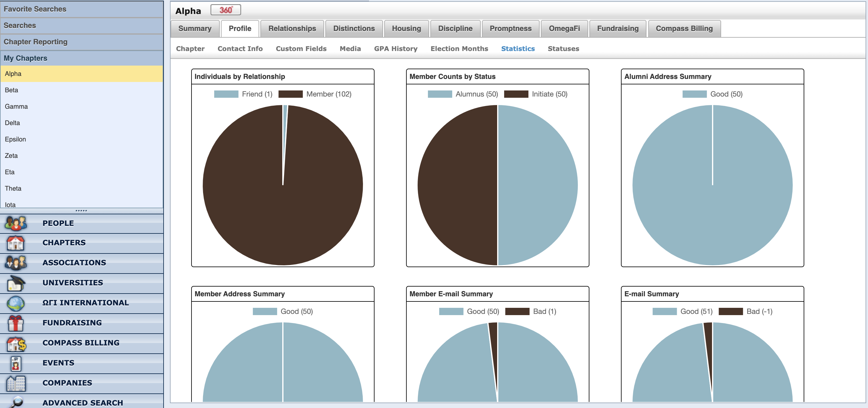Select the Eta chapter

82,172
